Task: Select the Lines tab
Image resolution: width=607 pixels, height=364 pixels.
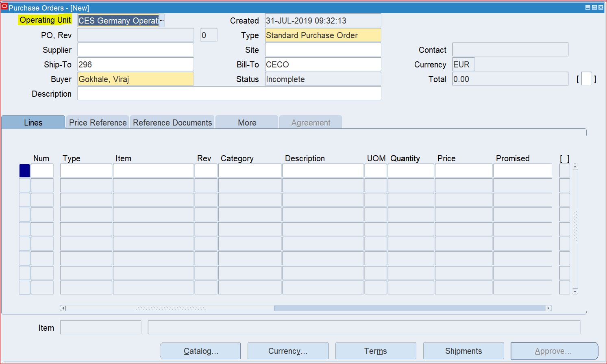Action: tap(33, 122)
